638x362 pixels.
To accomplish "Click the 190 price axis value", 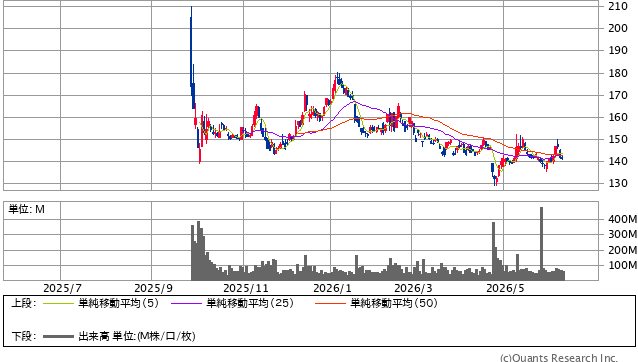I will coord(618,50).
